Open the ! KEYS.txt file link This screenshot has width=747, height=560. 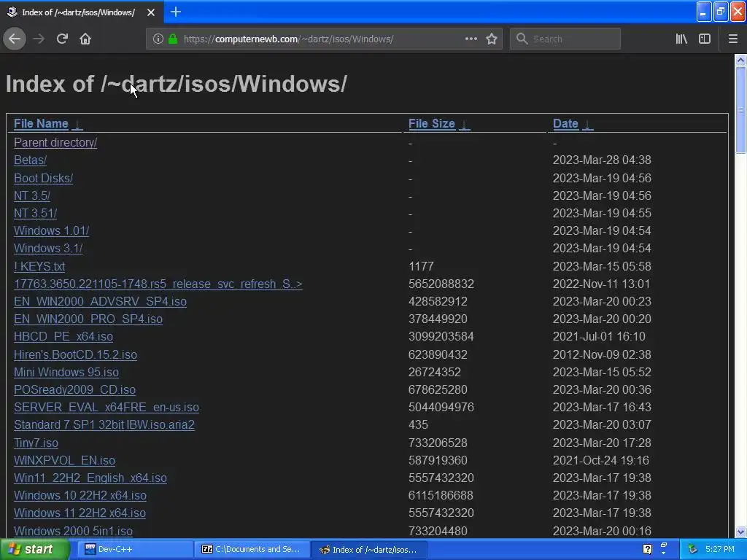coord(39,266)
